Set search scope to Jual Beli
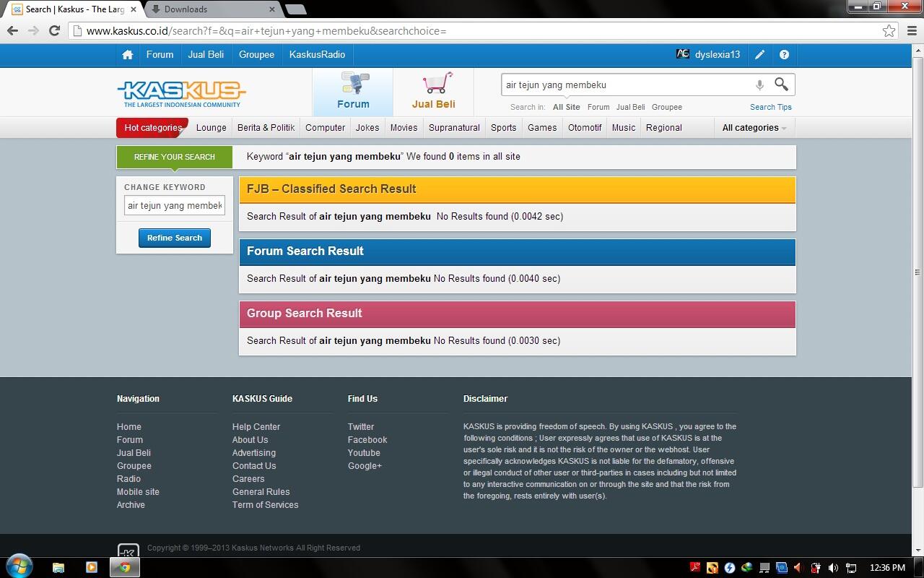Image resolution: width=924 pixels, height=578 pixels. 630,107
